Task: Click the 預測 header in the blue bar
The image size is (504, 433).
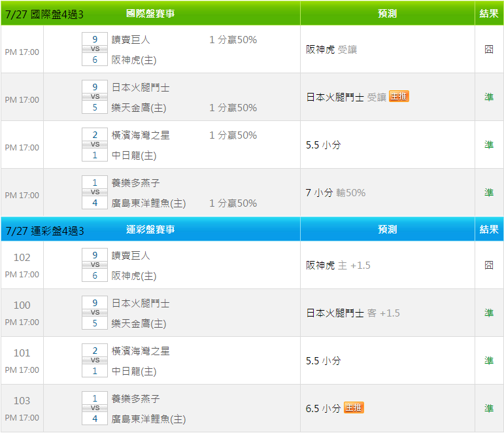Action: [388, 230]
